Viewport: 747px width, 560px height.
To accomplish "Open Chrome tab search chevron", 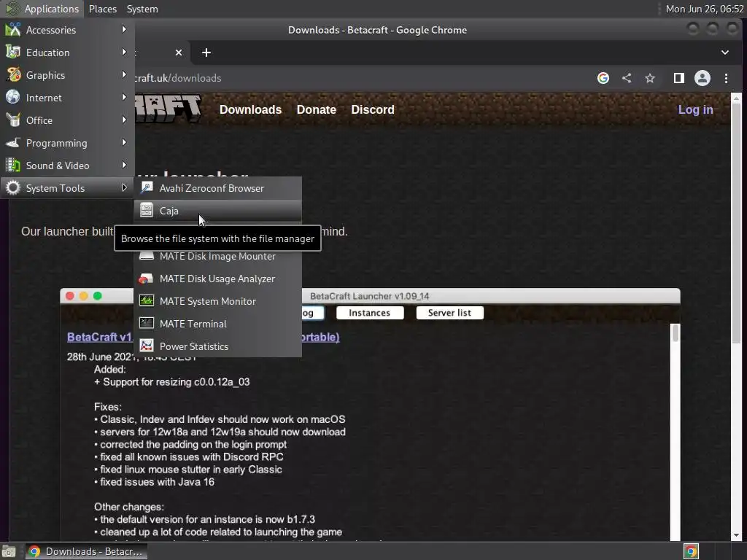I will click(x=724, y=52).
